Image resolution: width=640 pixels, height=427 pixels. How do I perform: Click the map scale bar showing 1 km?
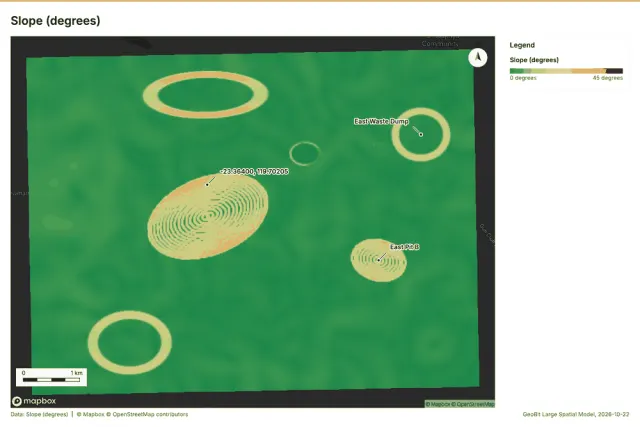51,377
